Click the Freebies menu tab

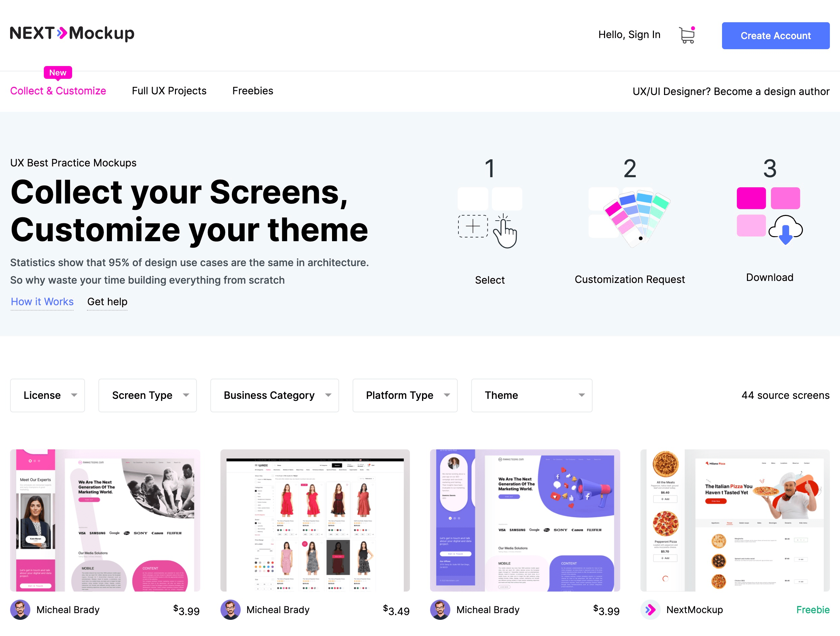point(252,91)
